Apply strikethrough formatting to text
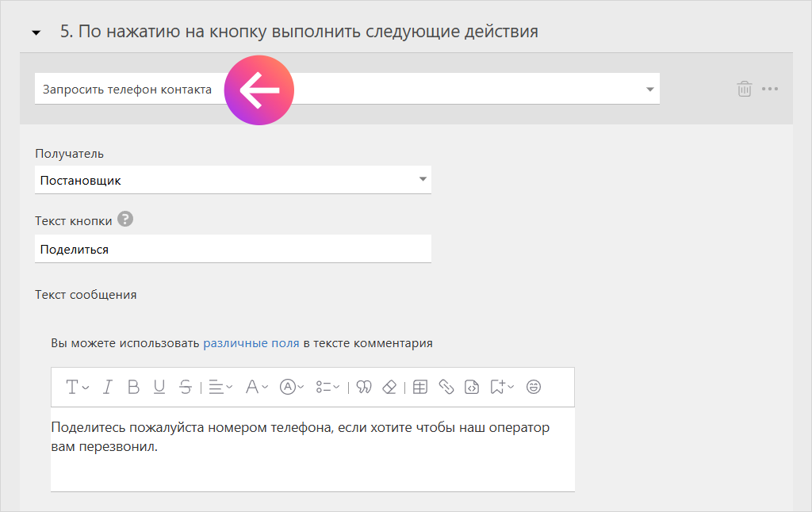The width and height of the screenshot is (812, 512). pos(186,387)
